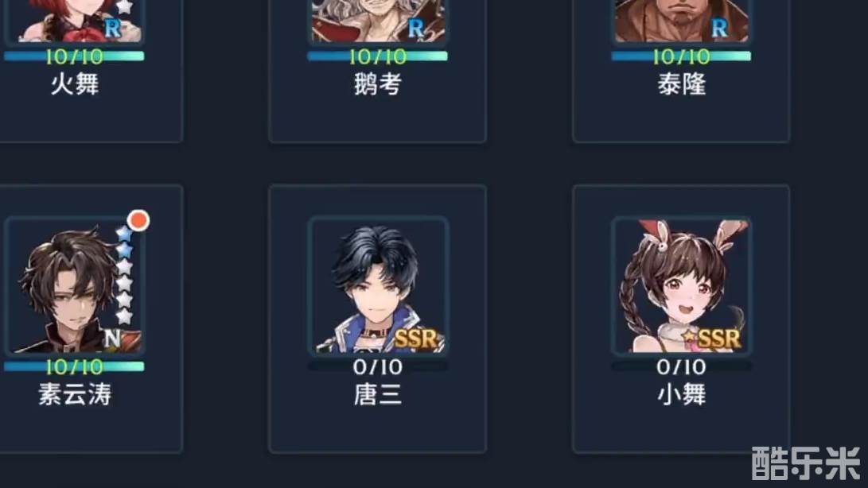The height and width of the screenshot is (488, 868).
Task: Select the 唐三 character portrait
Action: coord(378,285)
